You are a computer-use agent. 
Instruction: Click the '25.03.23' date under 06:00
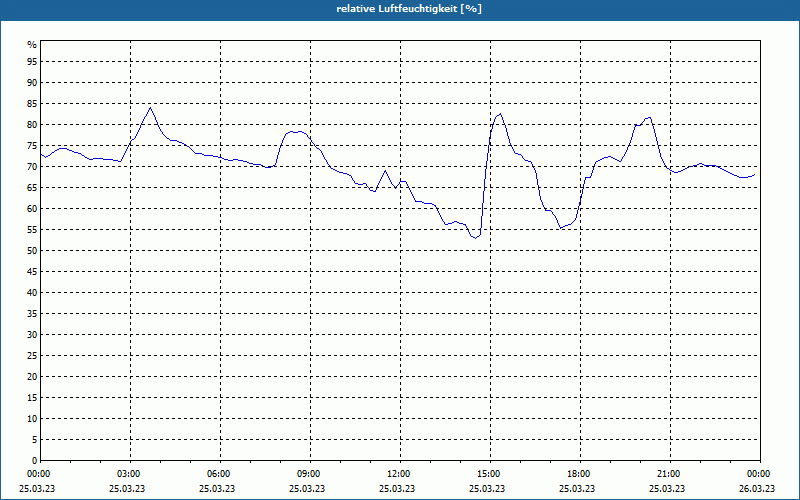pos(217,488)
